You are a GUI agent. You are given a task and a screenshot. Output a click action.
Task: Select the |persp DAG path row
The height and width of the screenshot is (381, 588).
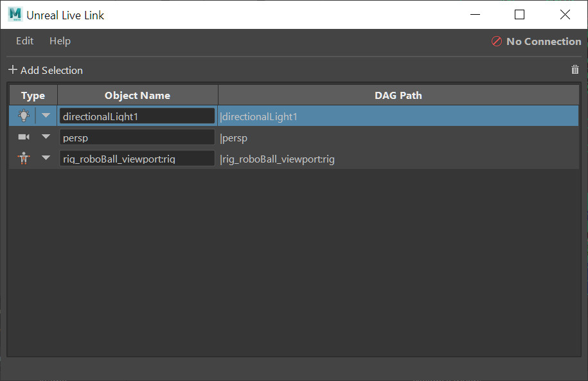pyautogui.click(x=398, y=137)
